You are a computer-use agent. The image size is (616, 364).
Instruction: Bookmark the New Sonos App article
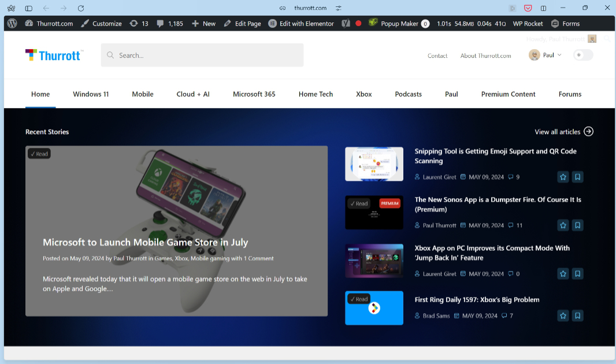(577, 225)
